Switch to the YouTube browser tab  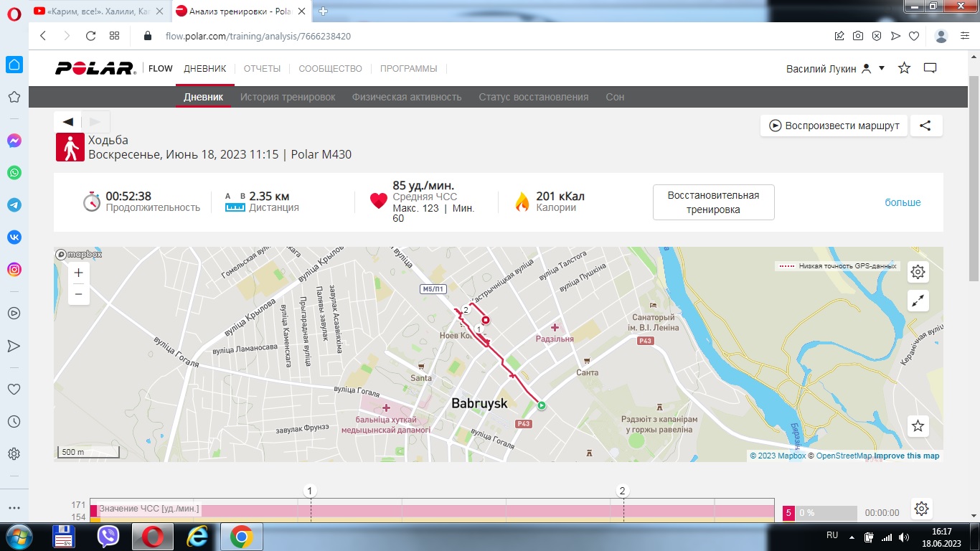coord(98,11)
